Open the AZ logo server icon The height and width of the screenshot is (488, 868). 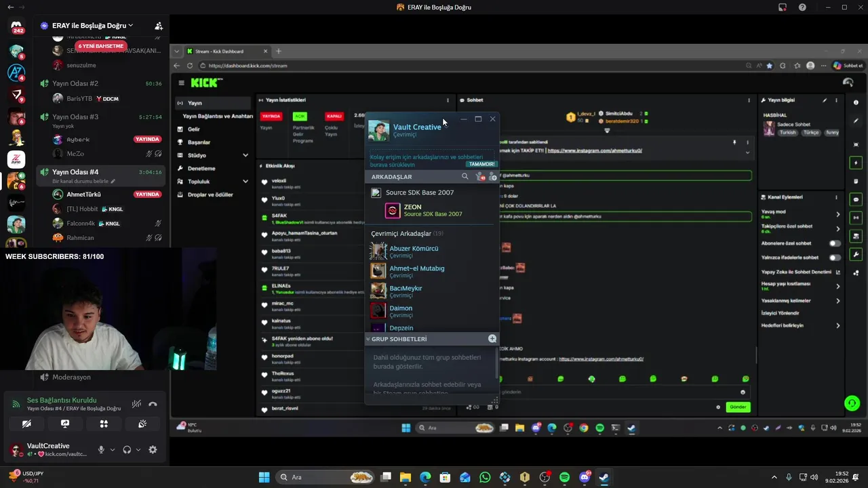pyautogui.click(x=16, y=73)
